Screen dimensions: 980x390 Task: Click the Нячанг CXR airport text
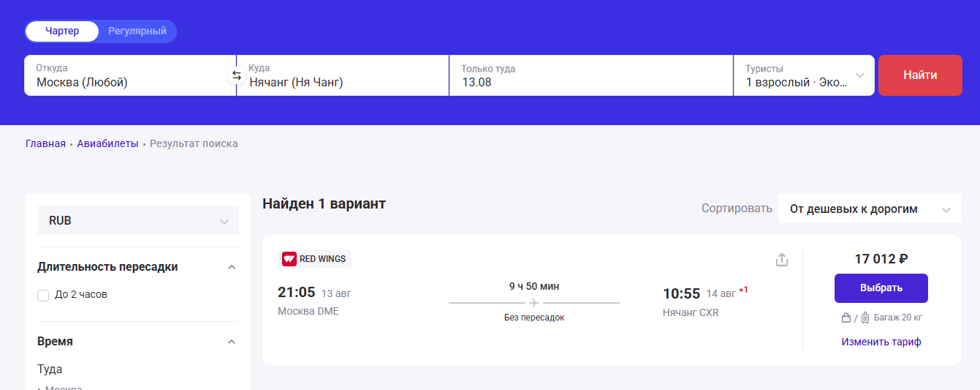(x=691, y=312)
